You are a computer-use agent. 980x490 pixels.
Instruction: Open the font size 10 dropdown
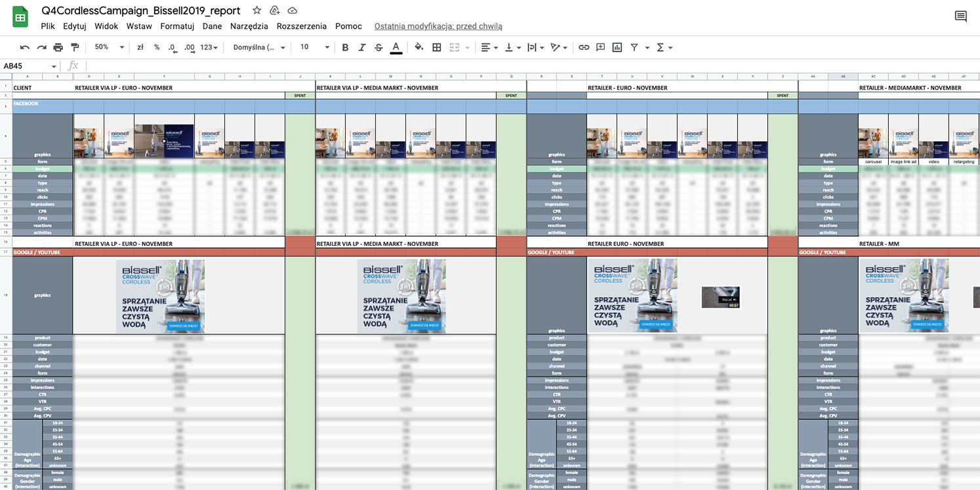[315, 47]
